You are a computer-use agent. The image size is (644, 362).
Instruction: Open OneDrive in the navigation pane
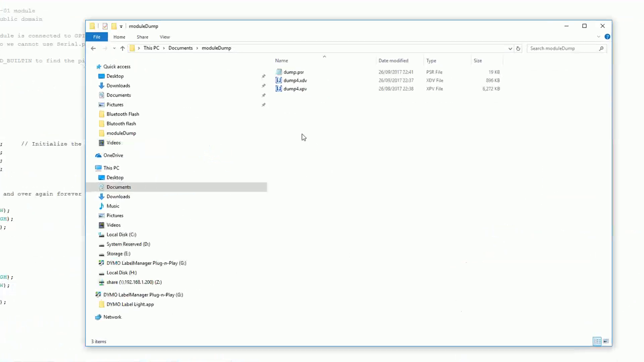pos(113,155)
